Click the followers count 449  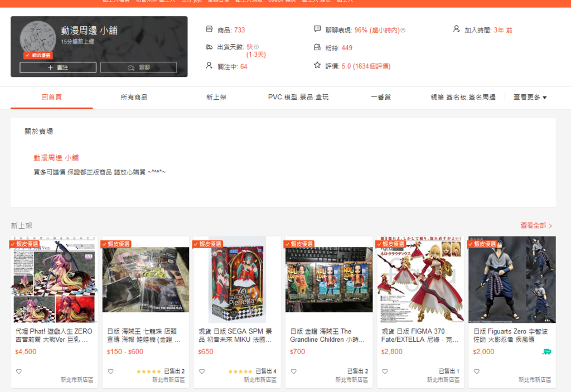347,48
